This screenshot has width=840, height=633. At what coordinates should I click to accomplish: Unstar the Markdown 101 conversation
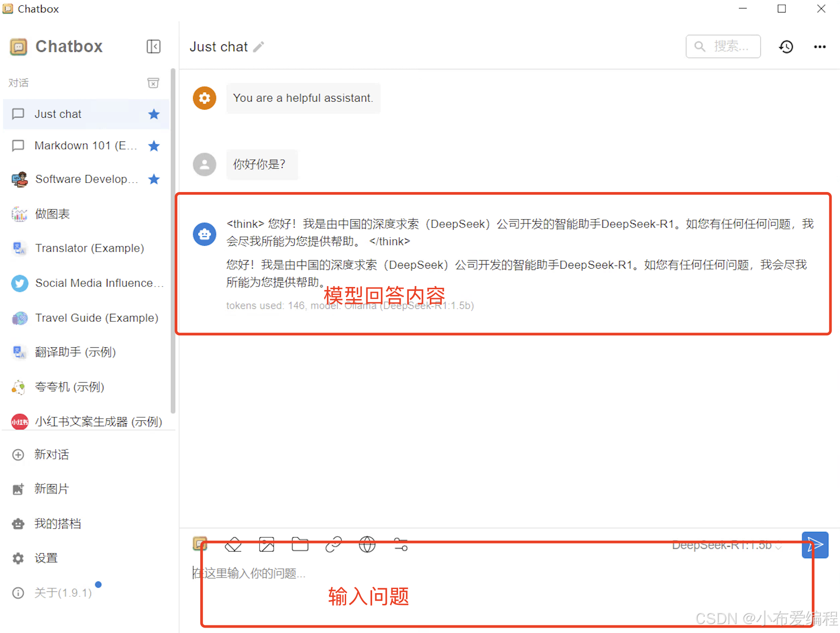[154, 145]
